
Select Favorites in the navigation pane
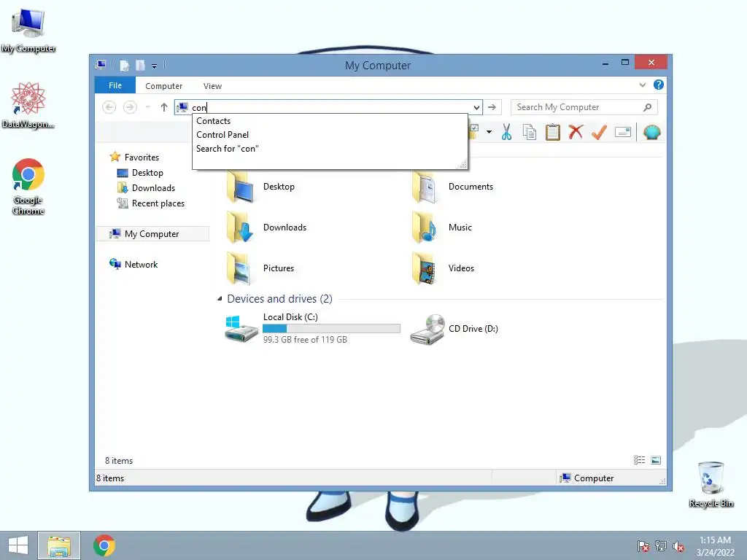pyautogui.click(x=142, y=157)
